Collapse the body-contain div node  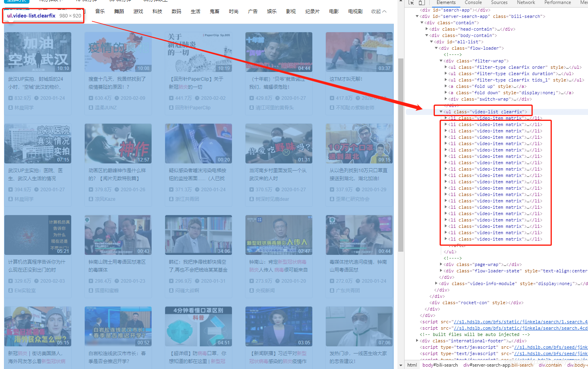[x=426, y=35]
